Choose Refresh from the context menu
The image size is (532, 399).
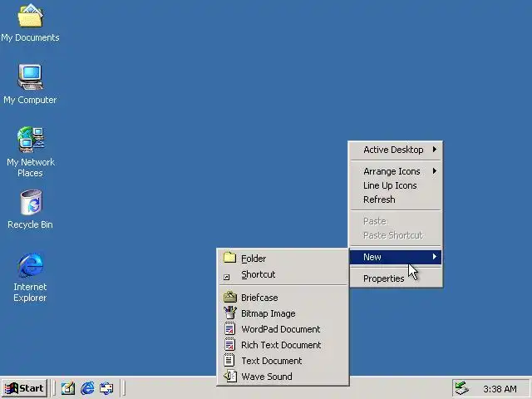(396, 199)
